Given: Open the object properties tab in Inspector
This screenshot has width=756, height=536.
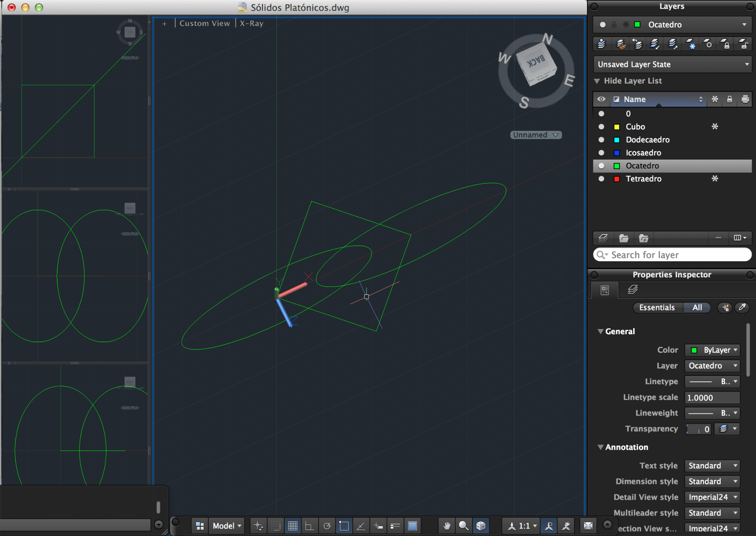Looking at the screenshot, I should [x=605, y=290].
